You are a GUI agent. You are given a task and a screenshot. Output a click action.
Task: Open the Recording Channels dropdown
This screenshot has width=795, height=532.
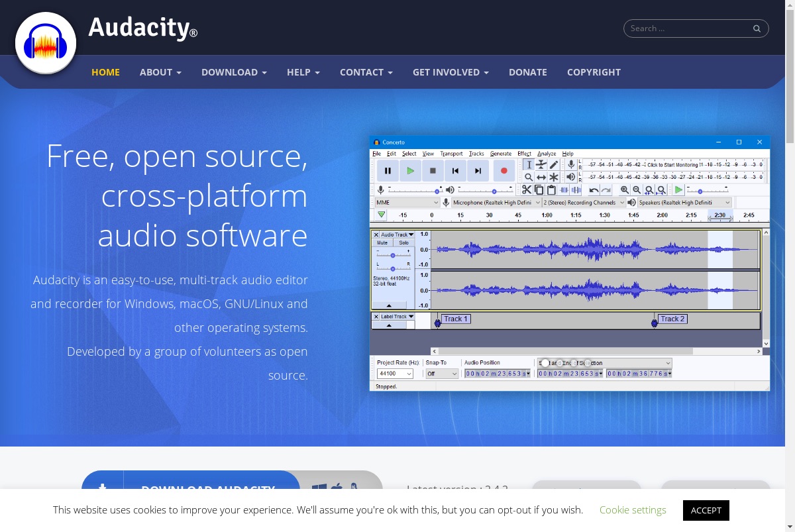click(584, 203)
